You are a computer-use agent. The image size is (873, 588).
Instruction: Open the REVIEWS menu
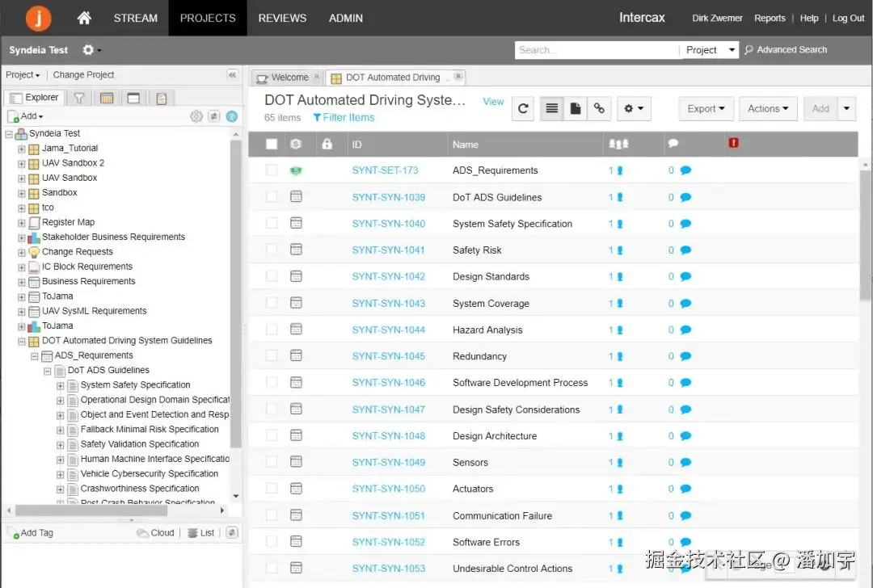coord(282,18)
